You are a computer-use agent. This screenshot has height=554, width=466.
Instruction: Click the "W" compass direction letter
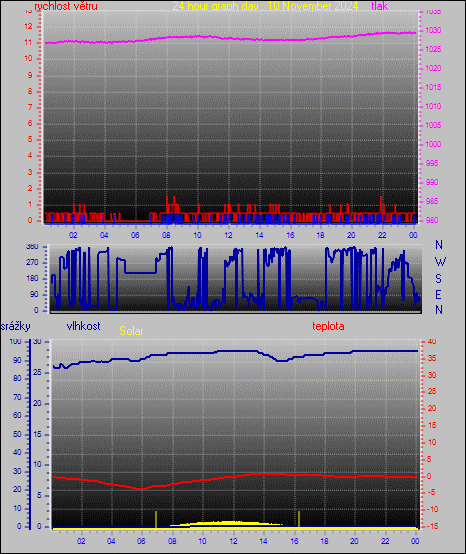coord(440,262)
